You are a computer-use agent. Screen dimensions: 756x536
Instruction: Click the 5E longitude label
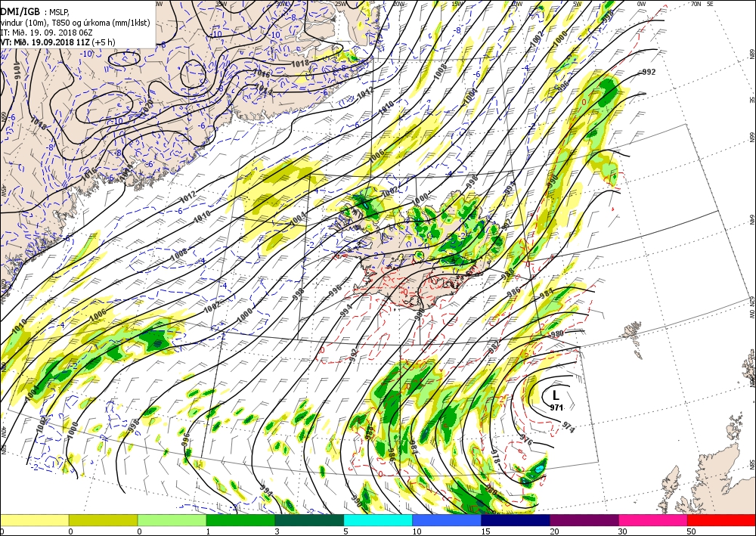pyautogui.click(x=710, y=3)
